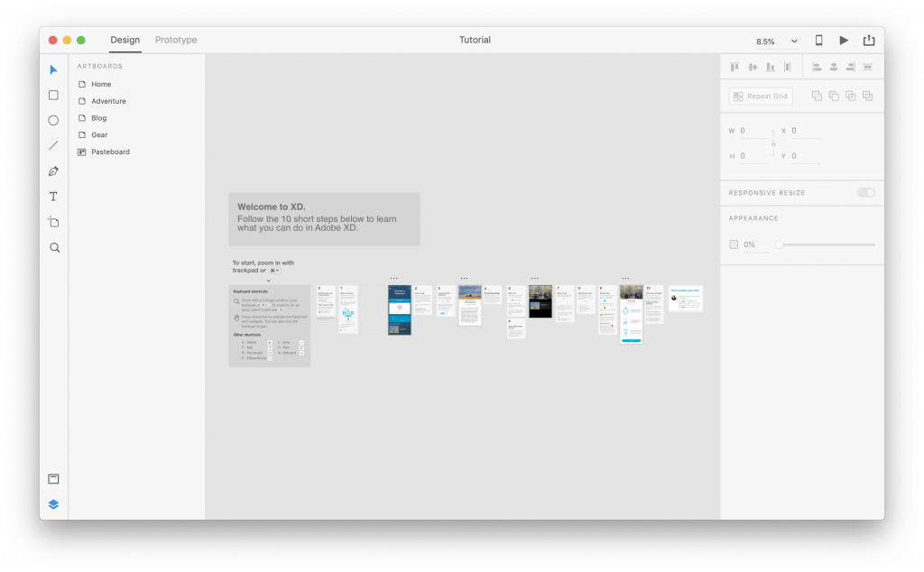Select the Line tool
924x572 pixels.
[53, 145]
